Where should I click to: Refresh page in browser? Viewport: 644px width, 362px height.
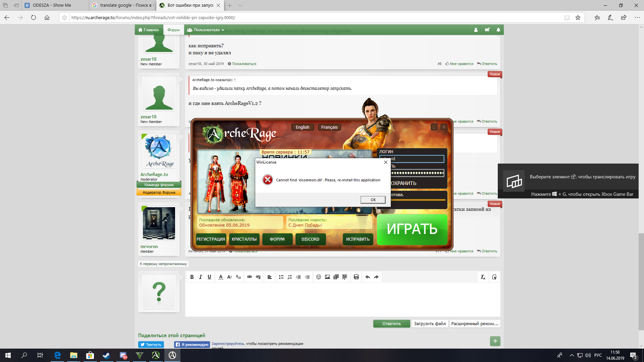34,18
